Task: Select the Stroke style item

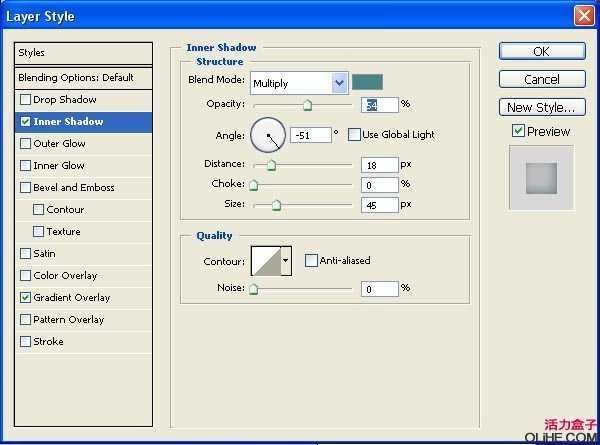Action: (x=48, y=342)
